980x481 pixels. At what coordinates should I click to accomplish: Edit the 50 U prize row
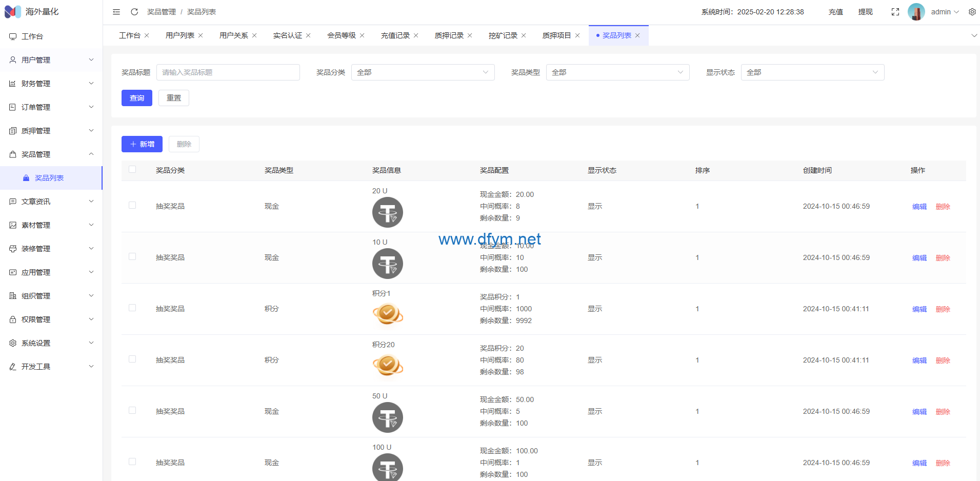coord(919,412)
